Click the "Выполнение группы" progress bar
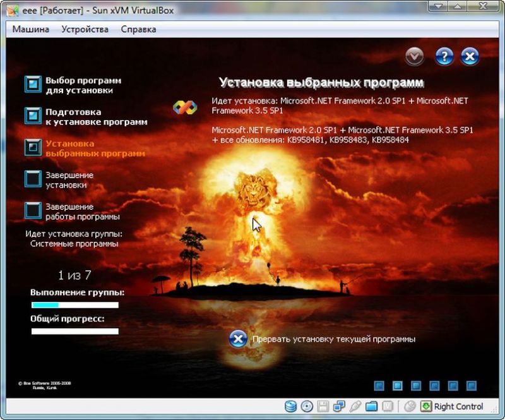Viewport: 505px width, 420px height. click(x=74, y=305)
